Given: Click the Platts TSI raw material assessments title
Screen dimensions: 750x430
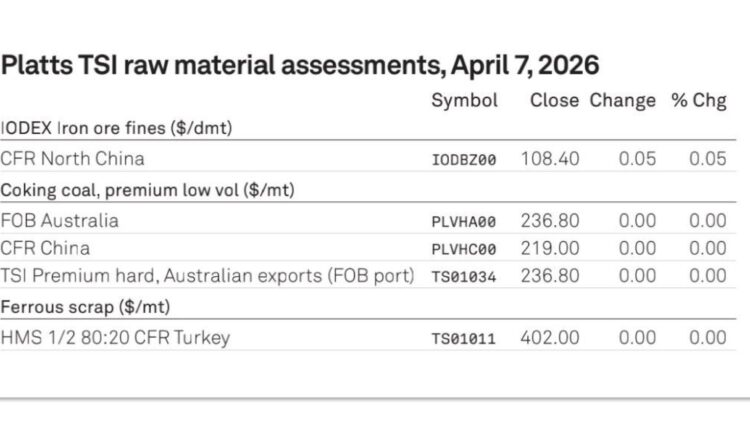Looking at the screenshot, I should coord(300,66).
